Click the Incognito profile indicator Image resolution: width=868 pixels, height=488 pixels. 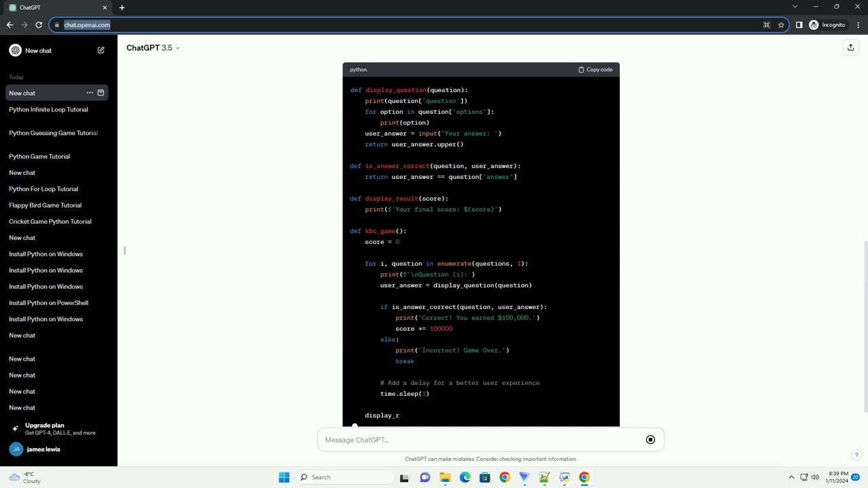tap(827, 25)
